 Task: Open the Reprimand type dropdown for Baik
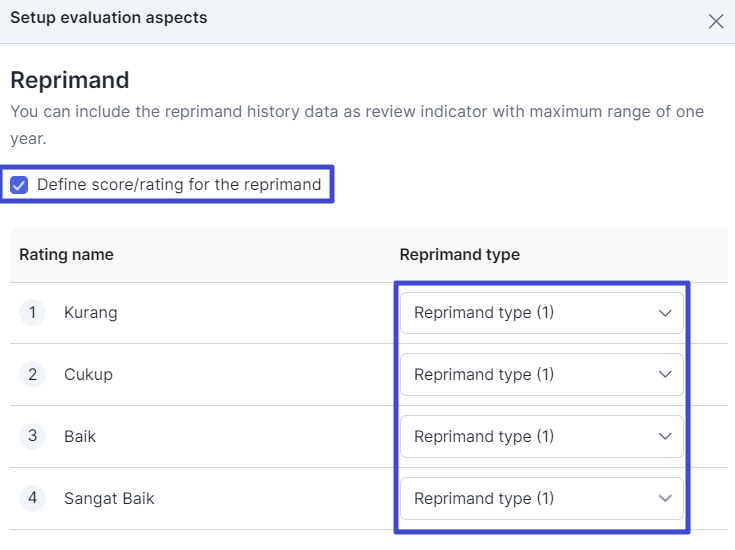(x=542, y=437)
